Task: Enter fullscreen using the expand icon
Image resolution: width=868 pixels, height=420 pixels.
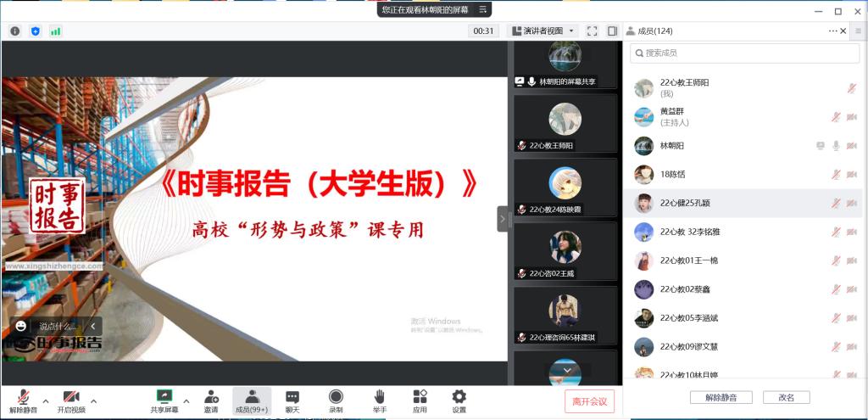Action: point(593,31)
